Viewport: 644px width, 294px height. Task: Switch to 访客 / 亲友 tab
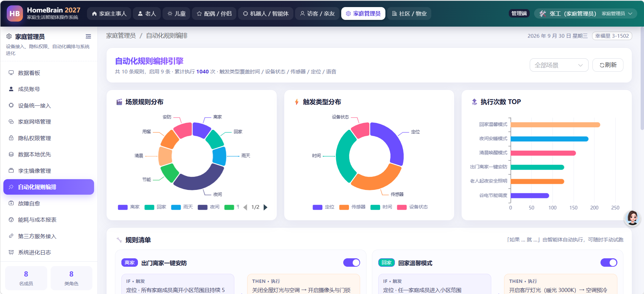tap(317, 13)
